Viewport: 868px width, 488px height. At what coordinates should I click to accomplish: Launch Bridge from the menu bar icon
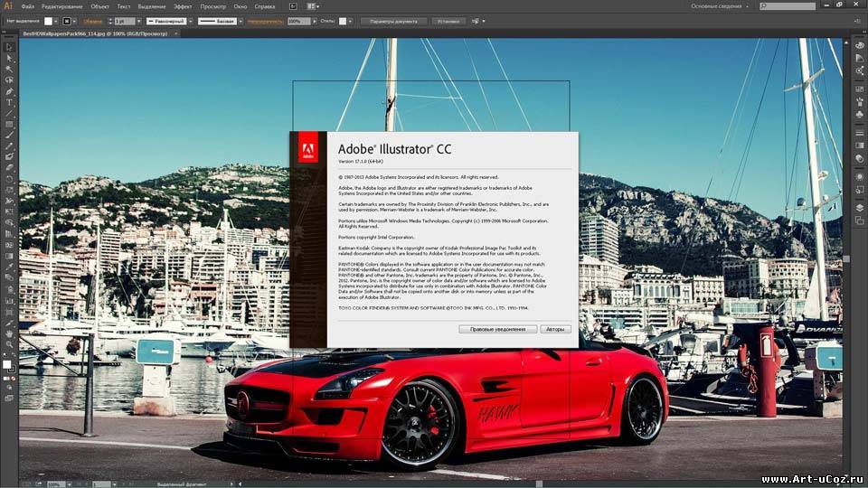pos(293,6)
